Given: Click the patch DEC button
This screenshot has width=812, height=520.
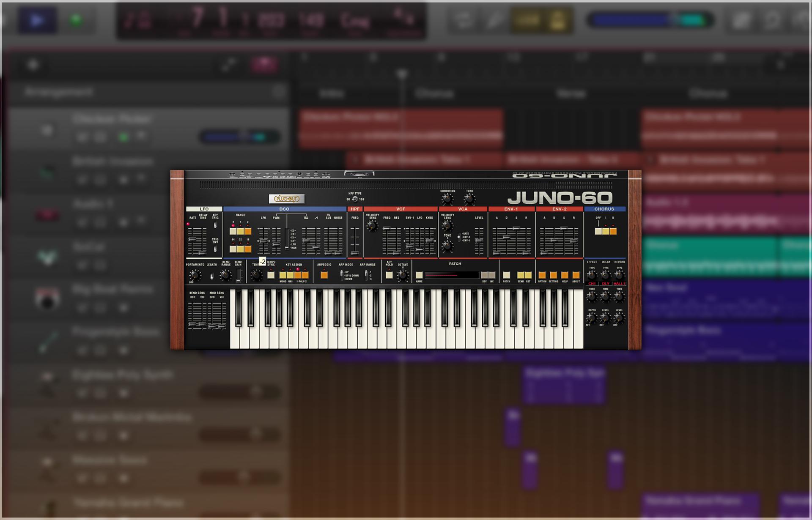Looking at the screenshot, I should [x=485, y=275].
